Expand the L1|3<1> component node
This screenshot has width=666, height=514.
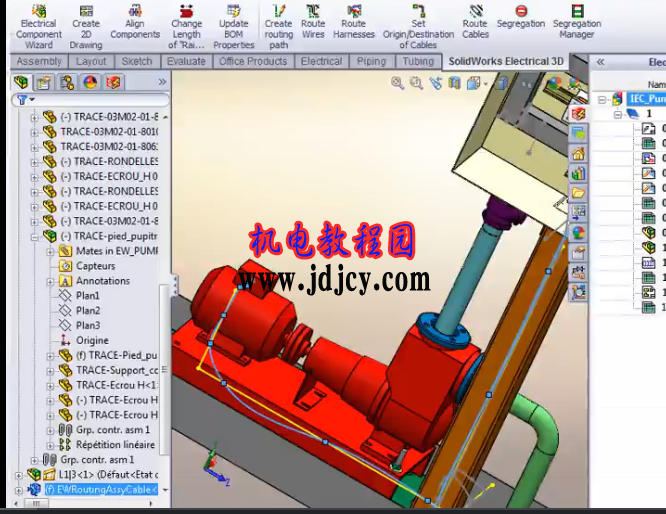(x=19, y=475)
